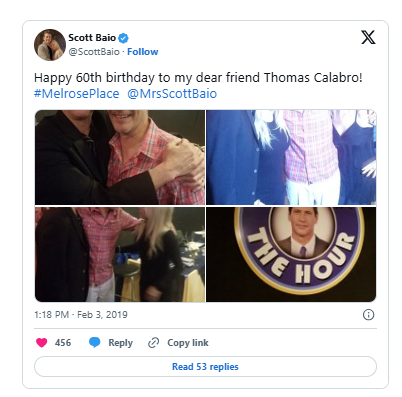Viewport: 402px width, 397px height.
Task: Click the copy link chain icon
Action: click(153, 343)
